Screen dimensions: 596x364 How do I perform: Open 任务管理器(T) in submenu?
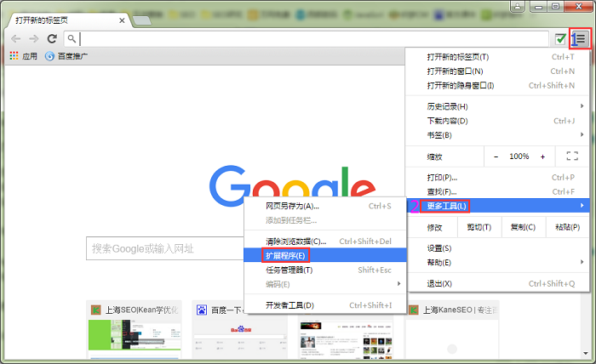(325, 270)
